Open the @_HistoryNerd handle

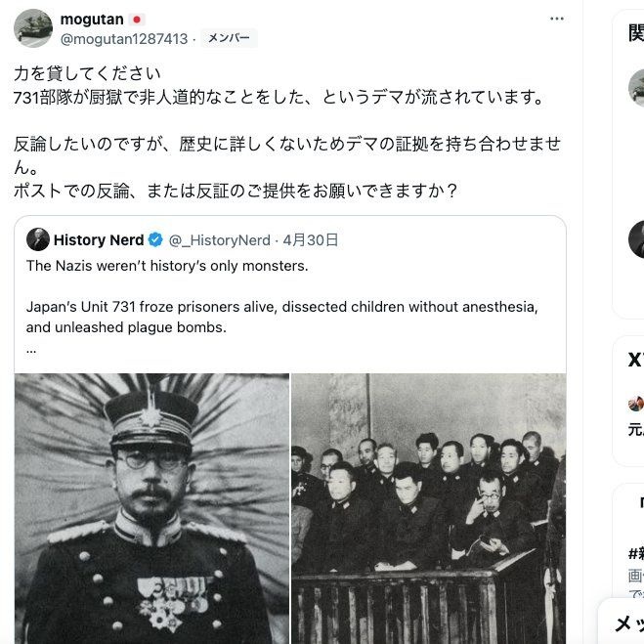220,240
